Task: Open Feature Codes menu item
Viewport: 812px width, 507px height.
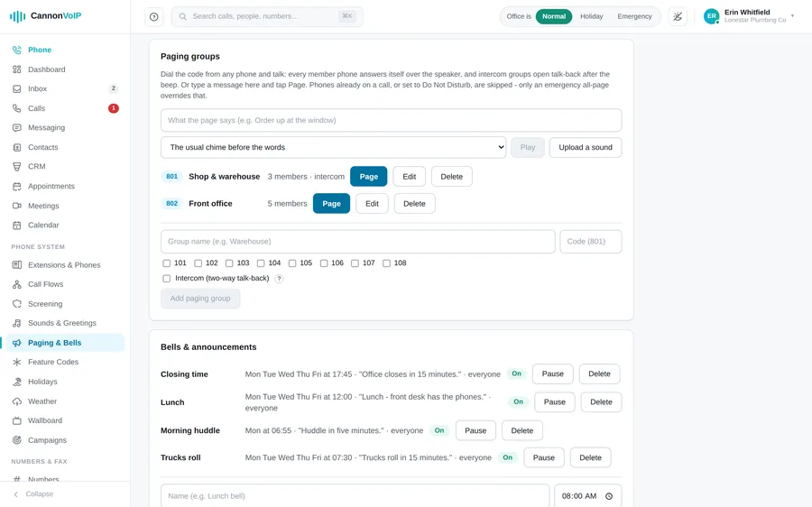Action: tap(65, 362)
